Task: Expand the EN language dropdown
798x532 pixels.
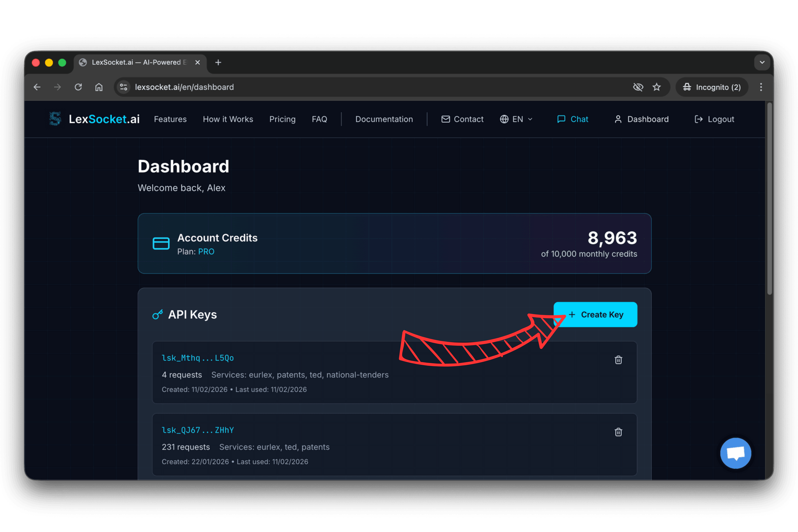Action: click(x=516, y=119)
